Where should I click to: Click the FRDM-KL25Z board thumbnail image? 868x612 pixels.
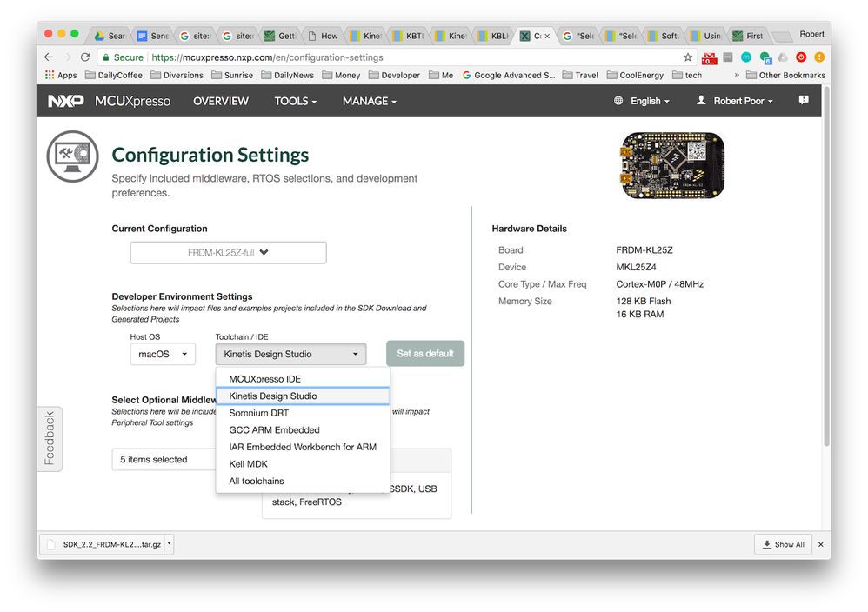point(672,165)
